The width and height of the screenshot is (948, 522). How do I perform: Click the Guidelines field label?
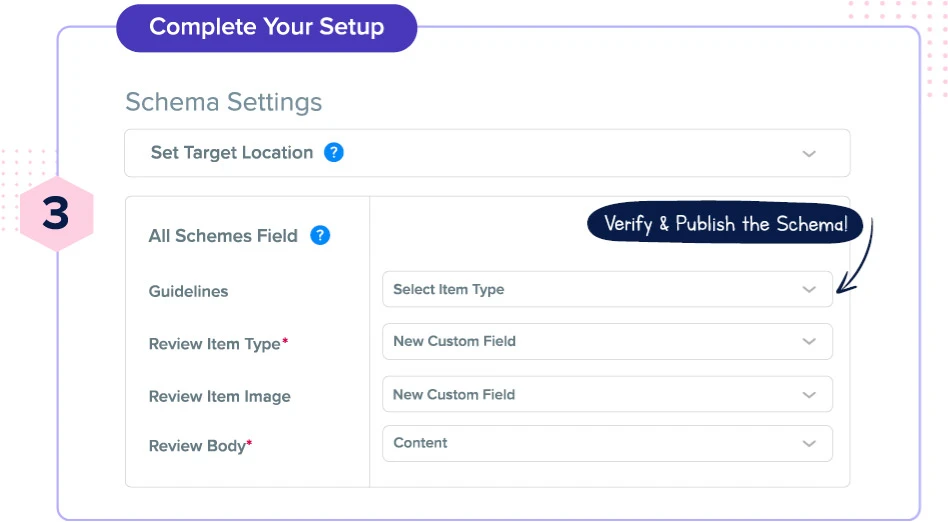point(188,292)
